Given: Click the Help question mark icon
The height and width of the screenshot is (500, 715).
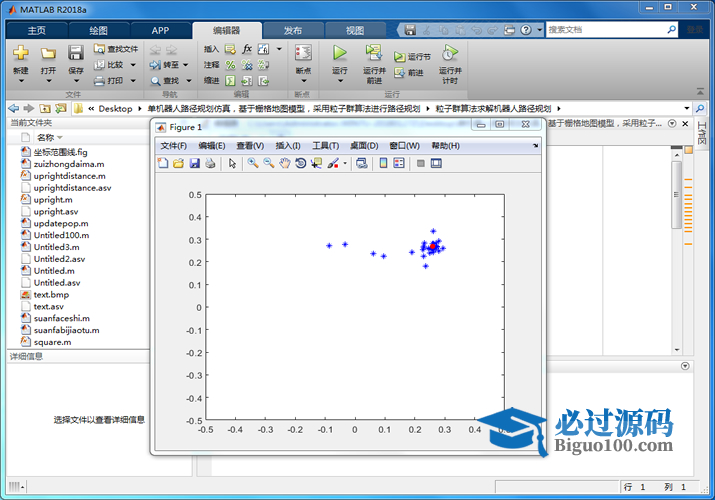Looking at the screenshot, I should tap(526, 30).
